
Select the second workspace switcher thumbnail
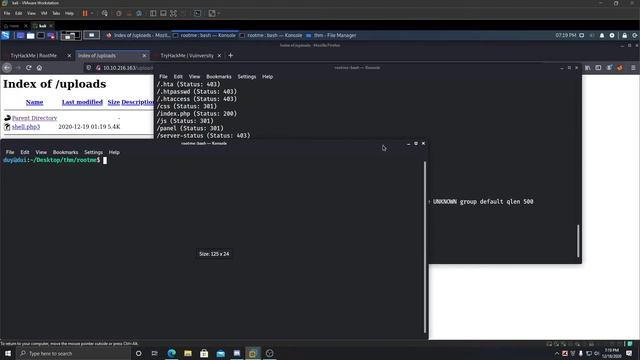click(91, 36)
